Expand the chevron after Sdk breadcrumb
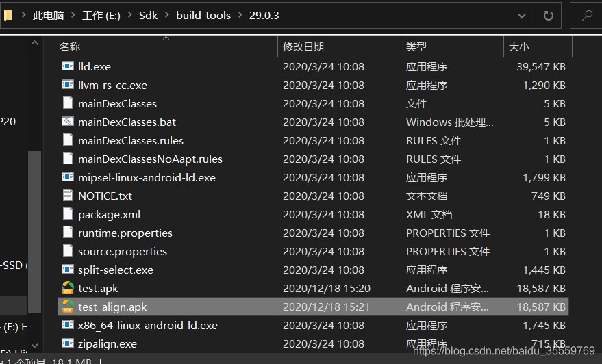Viewport: 602px width, 364px height. pos(167,15)
